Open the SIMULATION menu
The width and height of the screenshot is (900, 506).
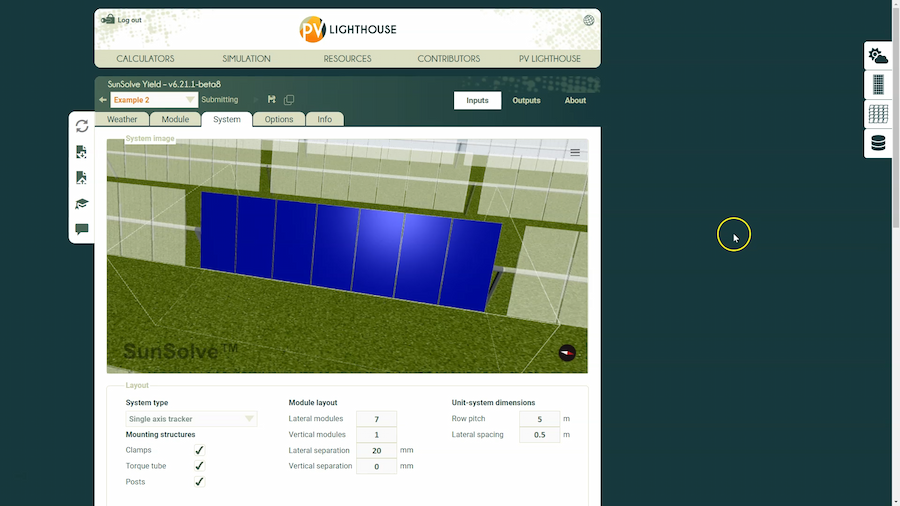coord(246,59)
